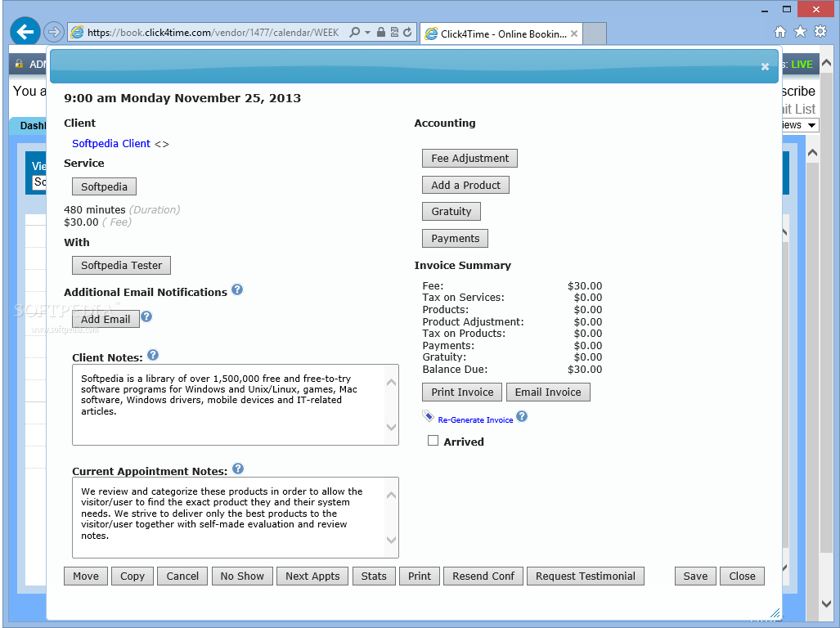The image size is (840, 628).
Task: Select the Click4Time - Online Booking tab
Action: 502,34
